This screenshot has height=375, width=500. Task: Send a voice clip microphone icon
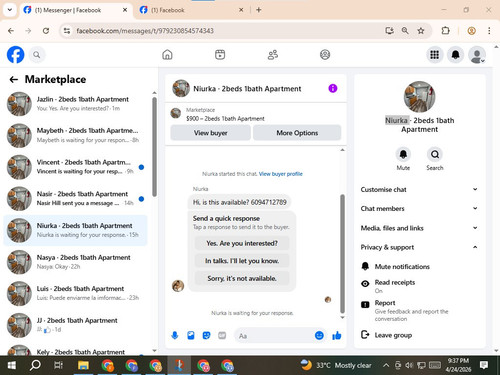pos(175,335)
